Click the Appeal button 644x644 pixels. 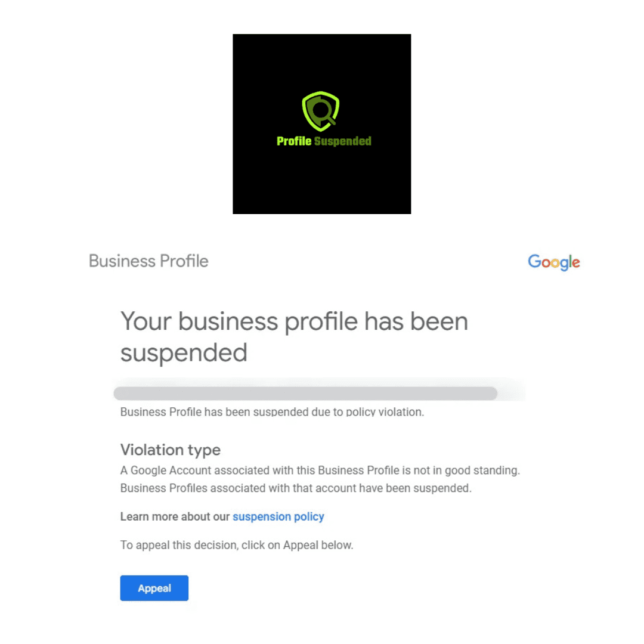coord(154,588)
